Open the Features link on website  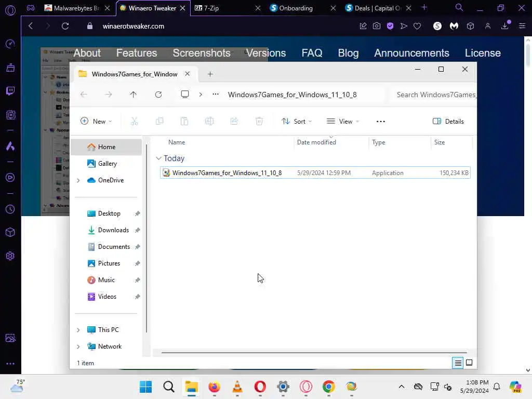[x=137, y=53]
